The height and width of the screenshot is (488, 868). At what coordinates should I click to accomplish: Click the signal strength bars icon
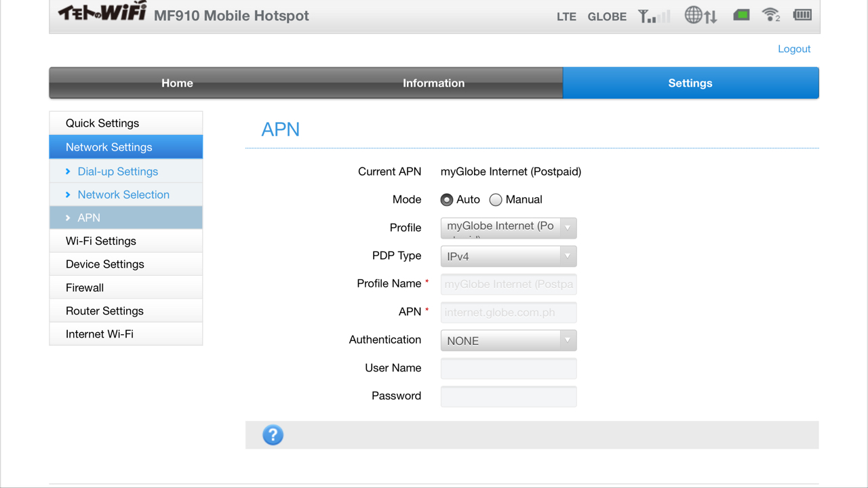tap(654, 16)
